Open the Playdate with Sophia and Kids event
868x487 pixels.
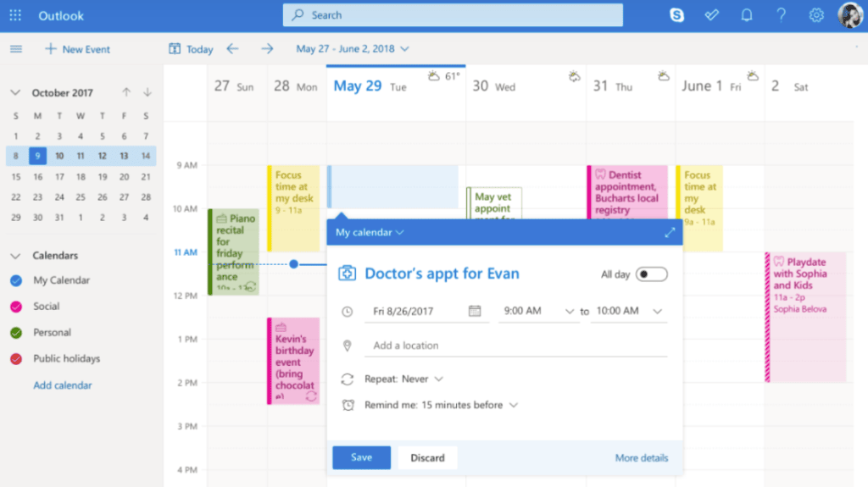[x=805, y=317]
